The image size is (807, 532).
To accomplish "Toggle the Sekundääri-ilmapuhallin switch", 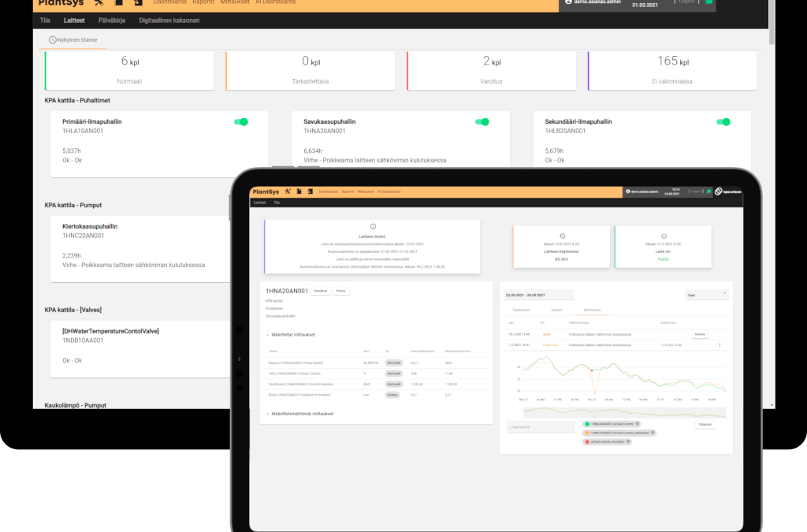I will click(x=723, y=122).
